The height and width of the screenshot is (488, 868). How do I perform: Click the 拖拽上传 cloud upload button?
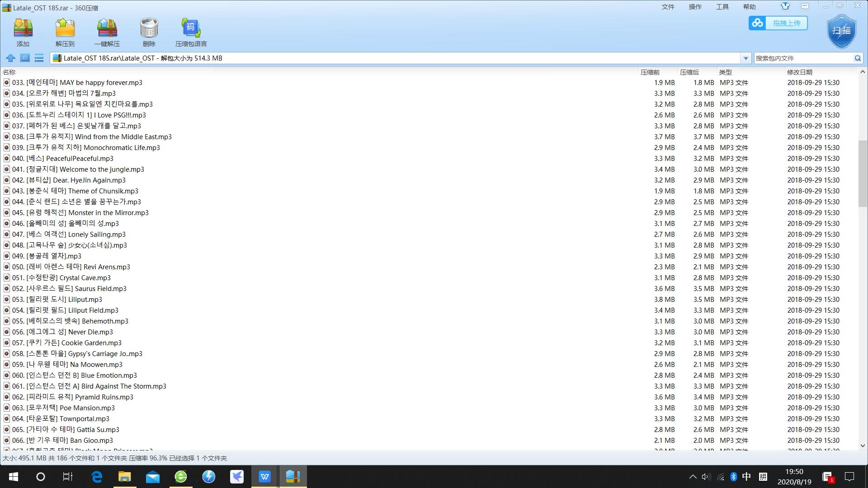pos(778,23)
